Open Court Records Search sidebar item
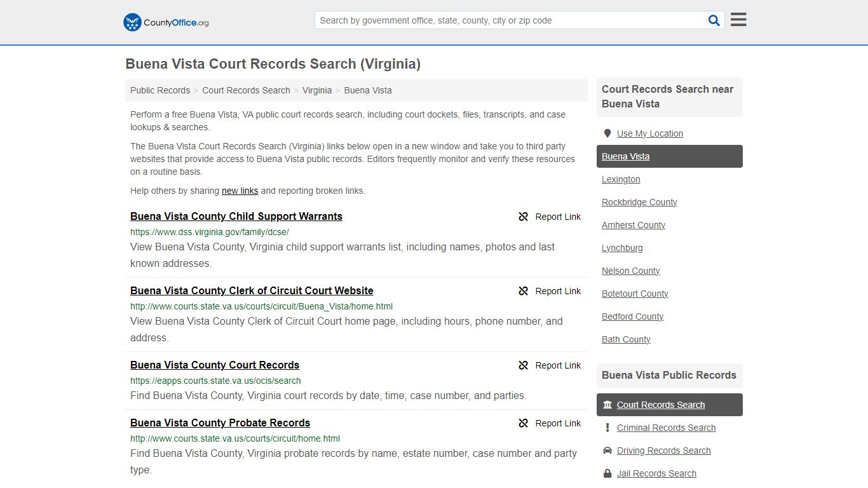Screen dimensions: 868x488 [670, 405]
